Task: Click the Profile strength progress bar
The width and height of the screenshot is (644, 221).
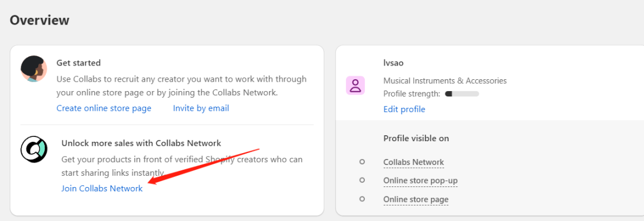Action: 462,94
